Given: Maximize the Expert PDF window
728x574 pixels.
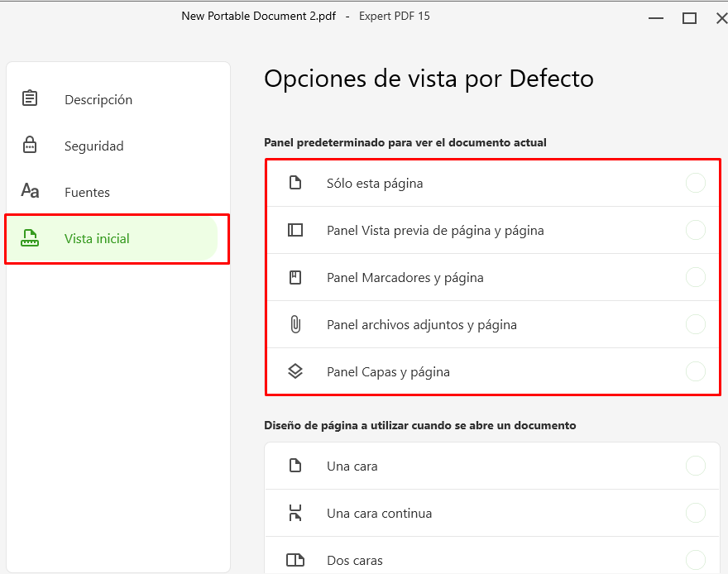Looking at the screenshot, I should (x=689, y=18).
